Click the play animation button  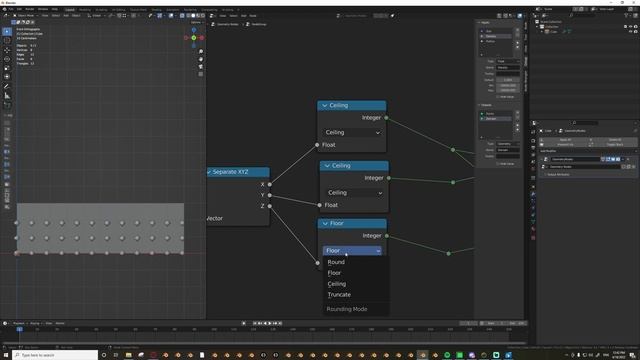[270, 323]
